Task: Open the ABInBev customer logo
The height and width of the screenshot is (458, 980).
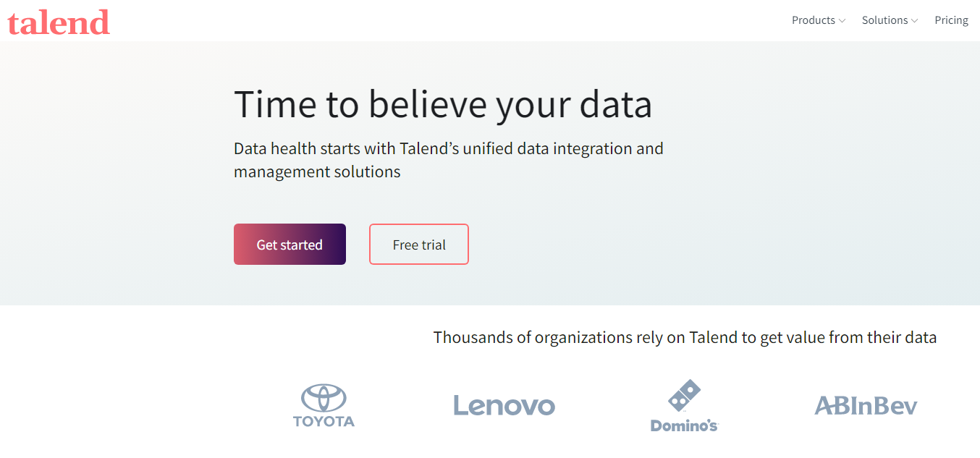Action: point(866,405)
